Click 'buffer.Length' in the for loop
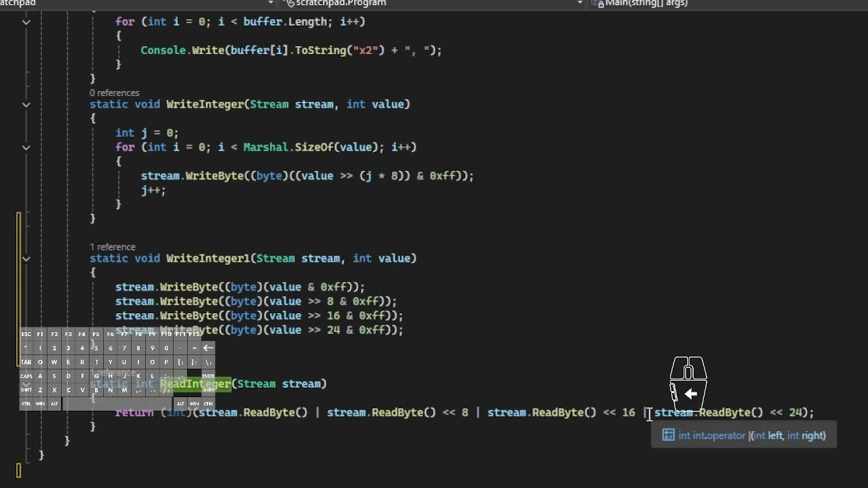 (x=285, y=22)
